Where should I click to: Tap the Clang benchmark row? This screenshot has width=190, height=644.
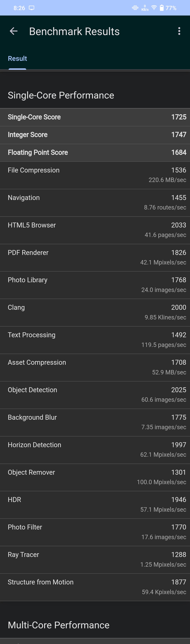click(x=95, y=312)
